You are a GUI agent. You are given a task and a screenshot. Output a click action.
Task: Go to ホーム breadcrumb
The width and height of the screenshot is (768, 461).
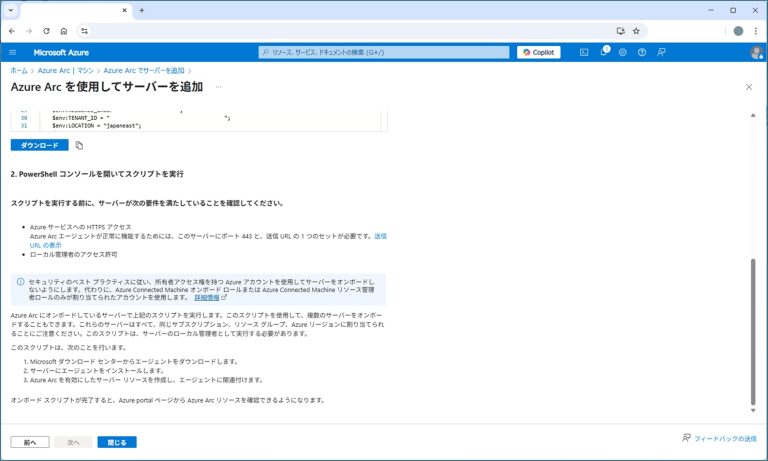(x=19, y=71)
